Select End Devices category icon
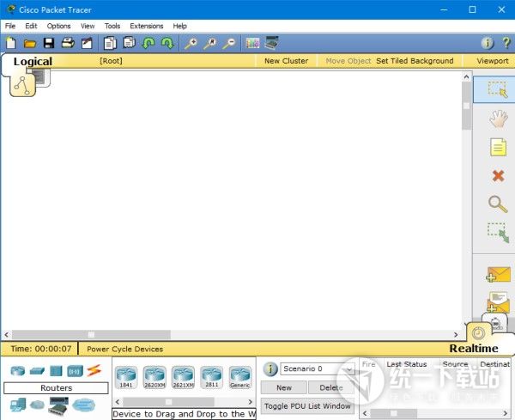 (18, 405)
